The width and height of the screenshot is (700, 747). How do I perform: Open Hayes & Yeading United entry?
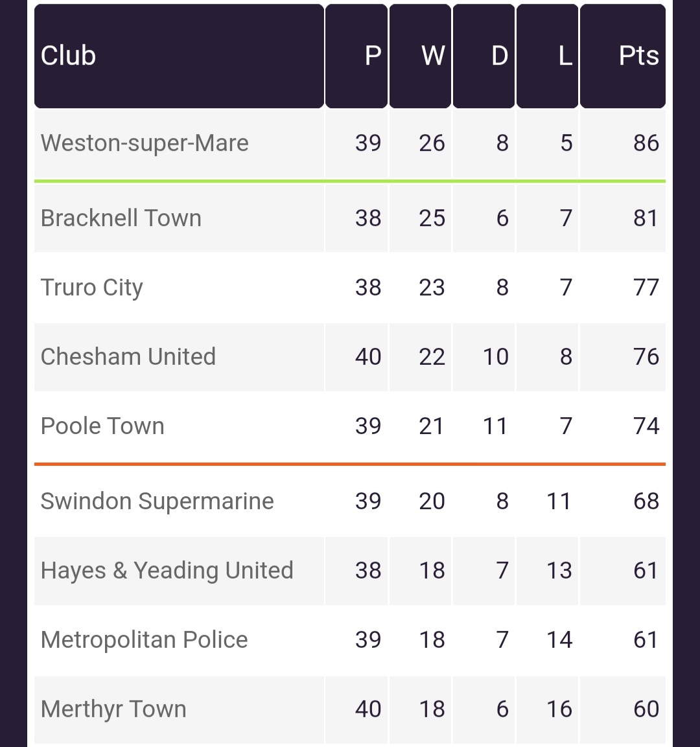tap(167, 570)
